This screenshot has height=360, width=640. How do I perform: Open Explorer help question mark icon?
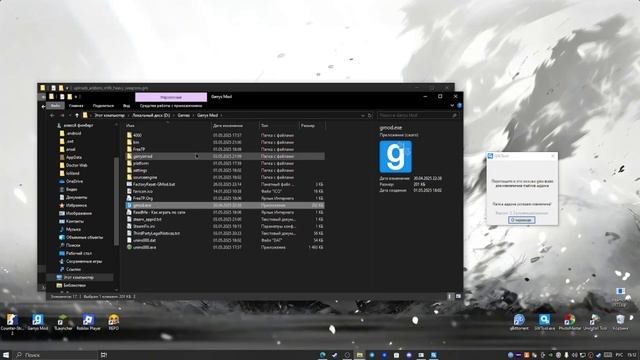459,106
